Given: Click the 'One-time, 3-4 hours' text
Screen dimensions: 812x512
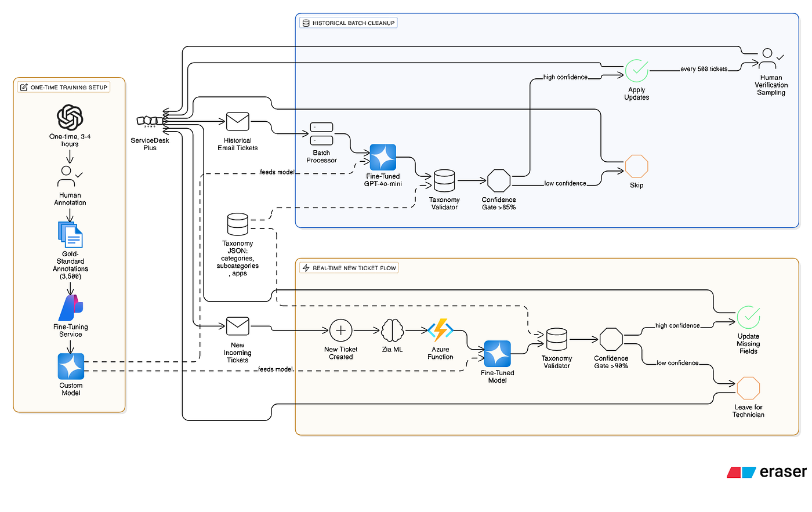Looking at the screenshot, I should (x=70, y=140).
